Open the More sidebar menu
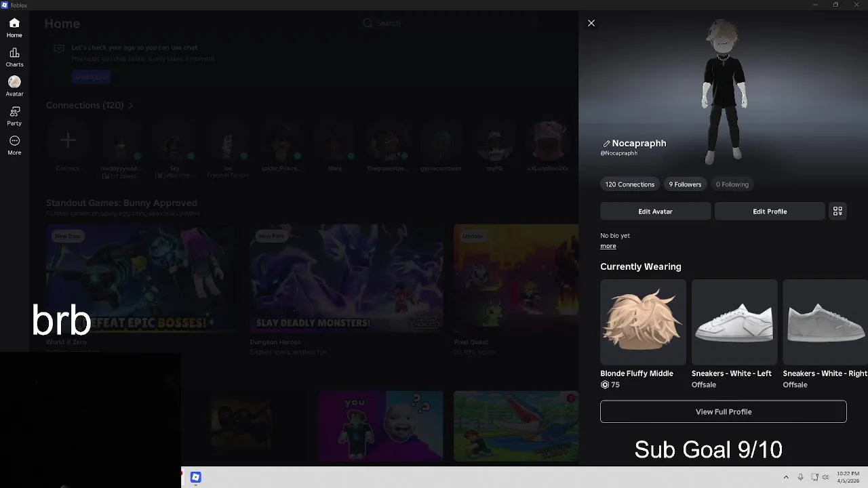The image size is (868, 488). coord(14,145)
